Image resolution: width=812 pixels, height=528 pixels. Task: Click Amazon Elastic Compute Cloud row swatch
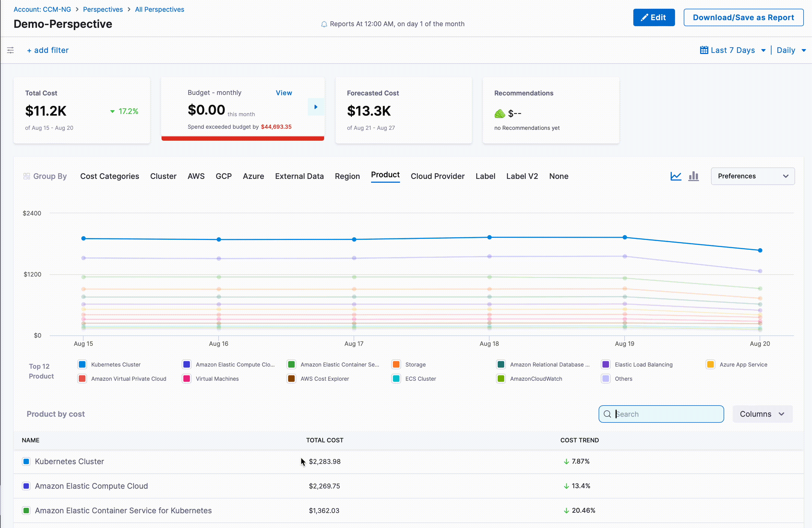click(x=26, y=486)
